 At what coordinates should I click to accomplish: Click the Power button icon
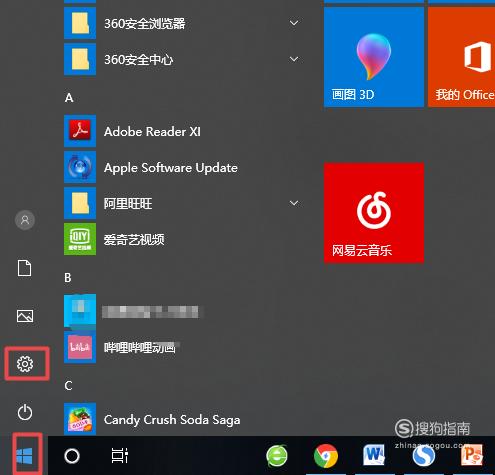pyautogui.click(x=25, y=412)
